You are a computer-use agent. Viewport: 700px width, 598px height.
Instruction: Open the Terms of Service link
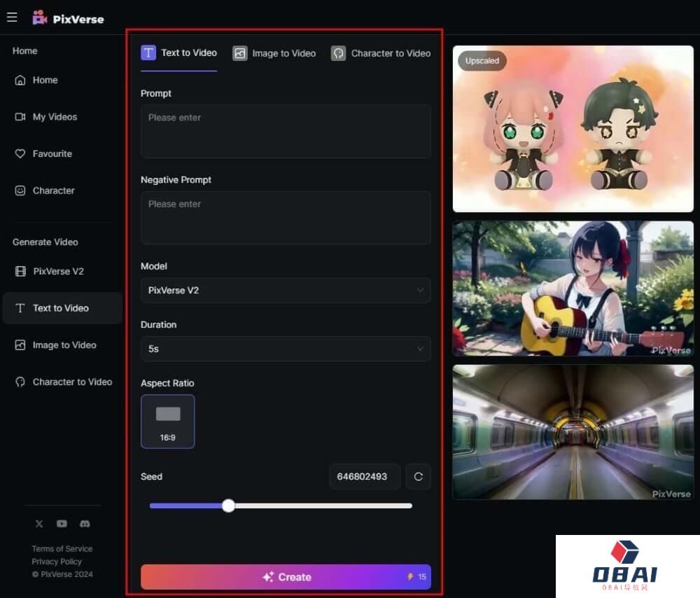click(x=62, y=549)
